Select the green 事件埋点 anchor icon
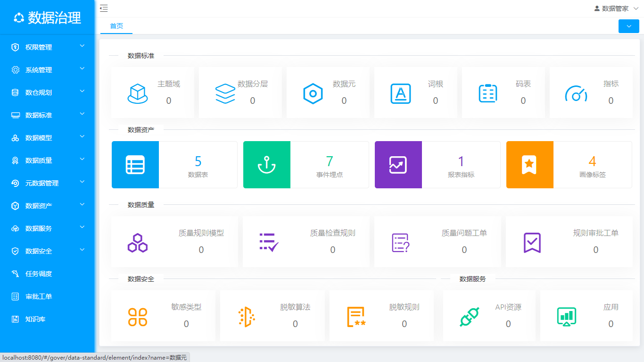 point(266,164)
